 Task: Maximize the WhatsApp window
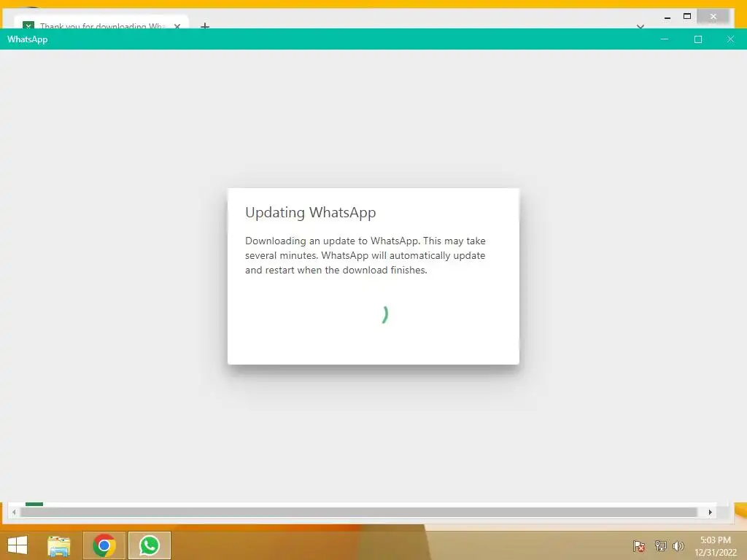click(698, 39)
